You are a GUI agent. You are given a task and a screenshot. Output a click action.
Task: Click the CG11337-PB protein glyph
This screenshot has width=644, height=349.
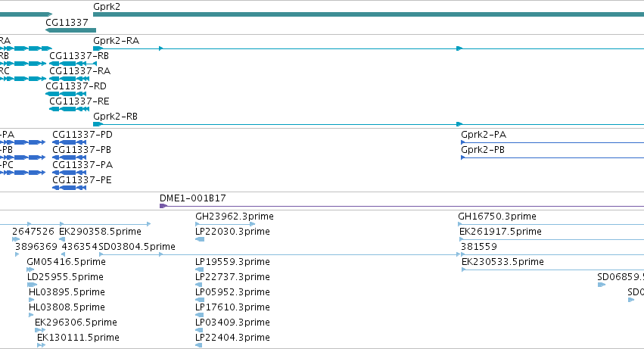[70, 157]
